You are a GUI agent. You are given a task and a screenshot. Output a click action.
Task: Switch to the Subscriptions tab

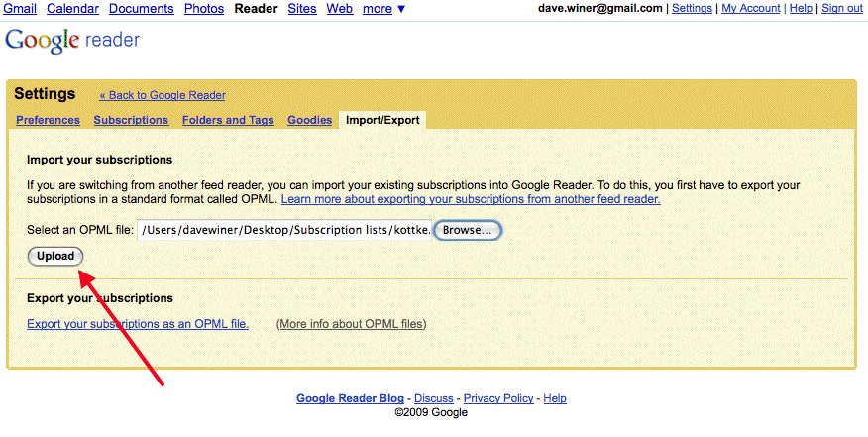(131, 120)
